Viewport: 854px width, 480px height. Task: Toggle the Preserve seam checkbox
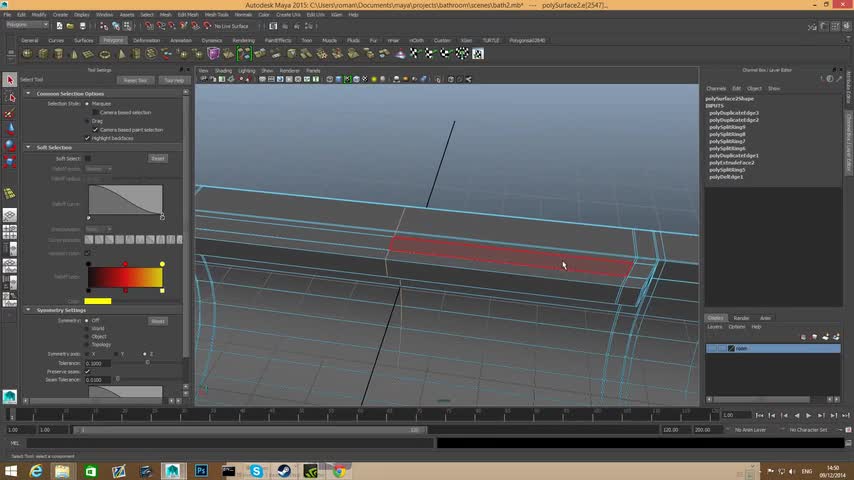tap(87, 372)
